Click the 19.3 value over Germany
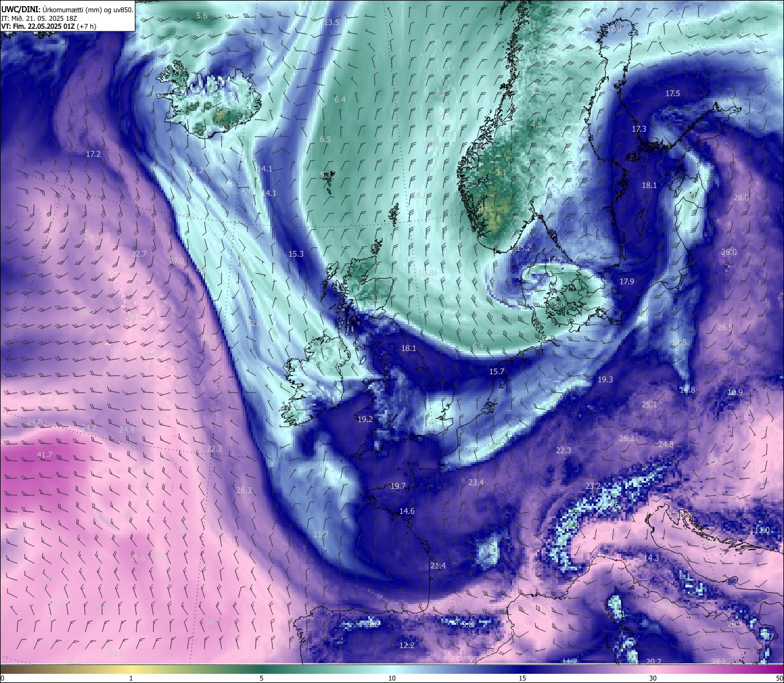Image resolution: width=784 pixels, height=683 pixels. tap(605, 380)
